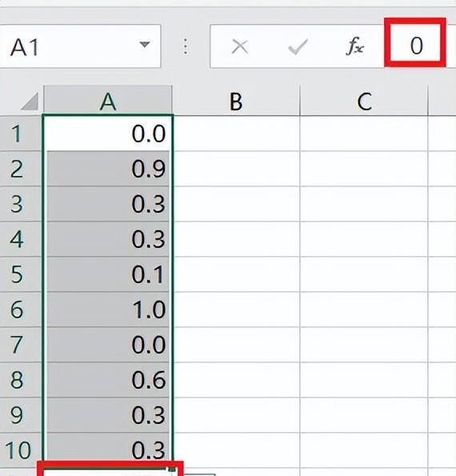Open Insert Function with the fx icon

tap(354, 46)
